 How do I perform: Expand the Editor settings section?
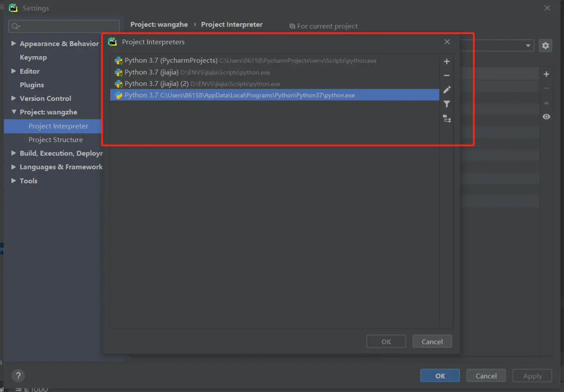pos(14,71)
